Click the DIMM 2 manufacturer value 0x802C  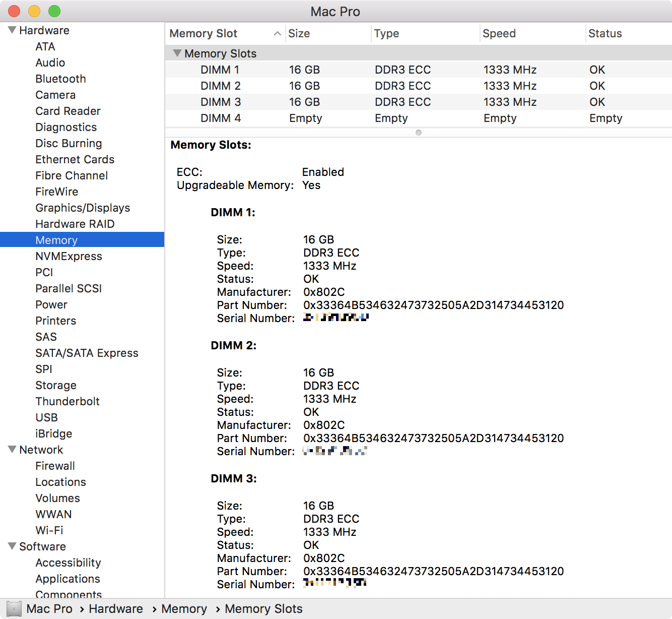click(x=324, y=425)
